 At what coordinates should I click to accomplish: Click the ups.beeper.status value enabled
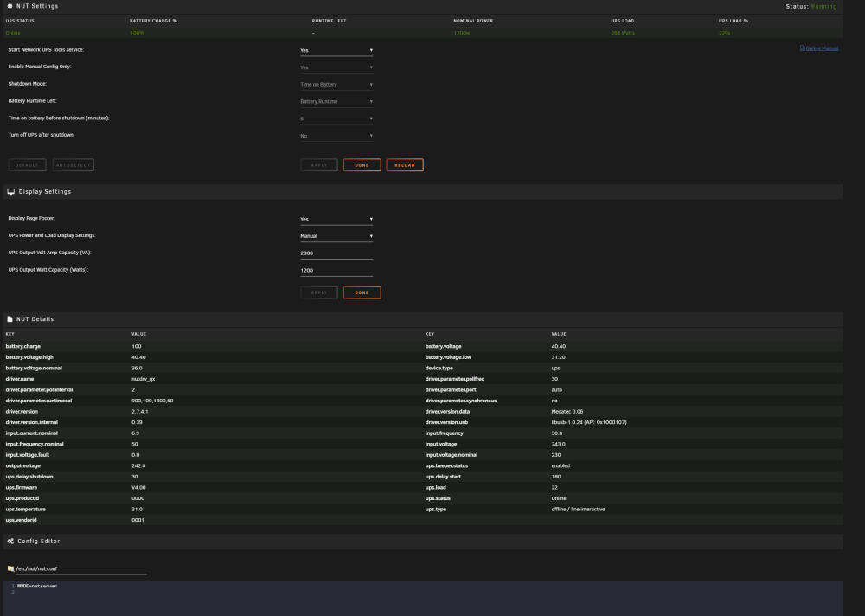561,465
